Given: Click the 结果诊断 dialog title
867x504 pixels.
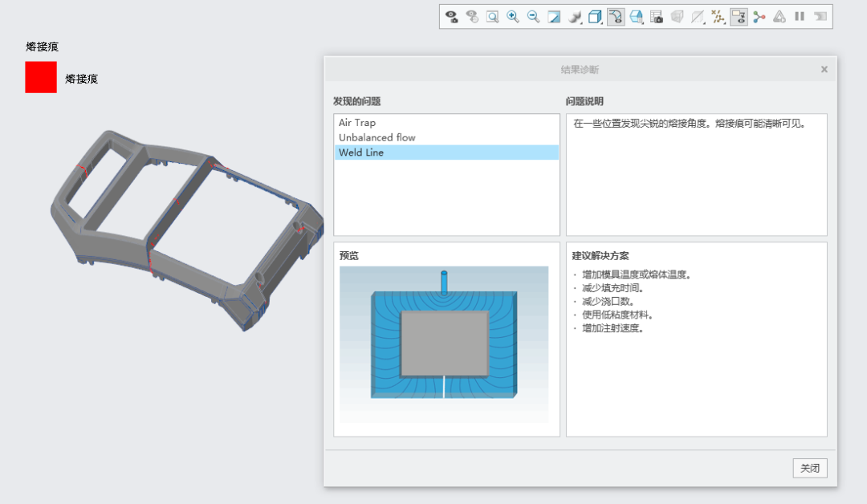Looking at the screenshot, I should [x=580, y=70].
